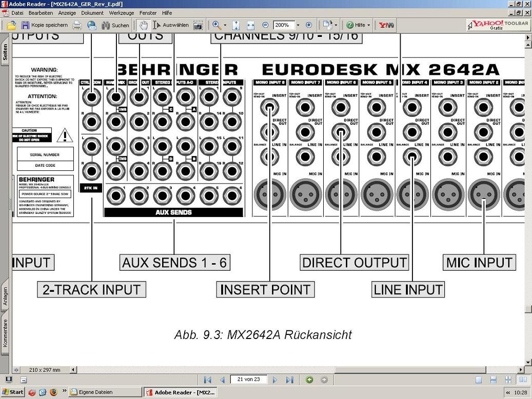
Task: Increase the zoom with the plus button
Action: click(309, 25)
